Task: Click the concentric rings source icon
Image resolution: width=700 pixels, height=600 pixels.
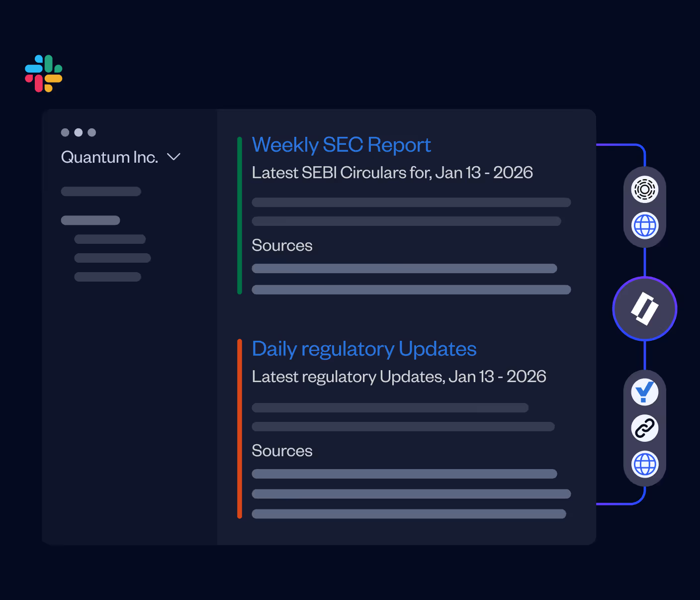Action: [645, 190]
